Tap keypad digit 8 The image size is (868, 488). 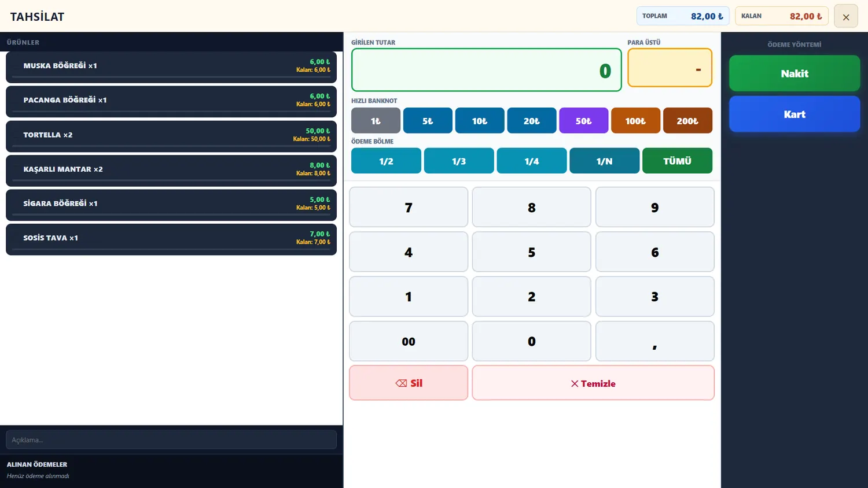point(532,207)
